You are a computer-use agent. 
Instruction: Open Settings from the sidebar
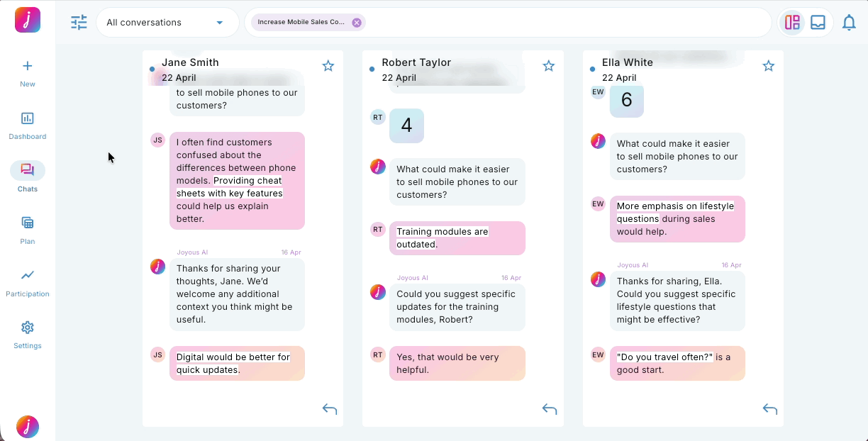[x=28, y=334]
